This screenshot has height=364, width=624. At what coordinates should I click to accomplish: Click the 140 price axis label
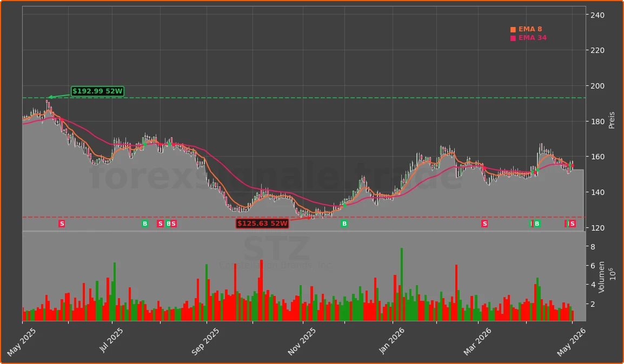point(598,192)
